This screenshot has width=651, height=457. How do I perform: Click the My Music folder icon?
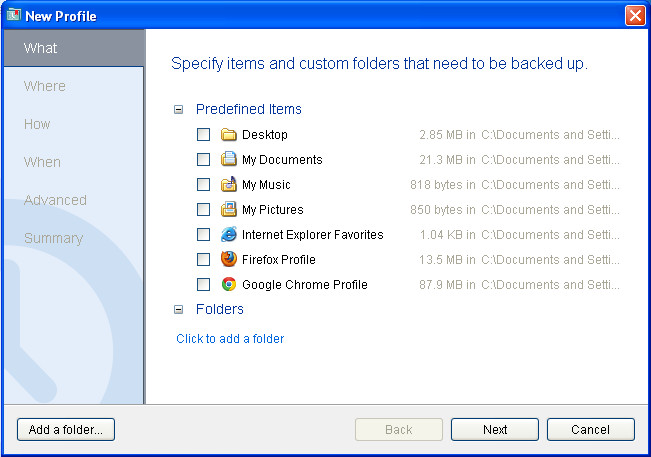click(228, 185)
